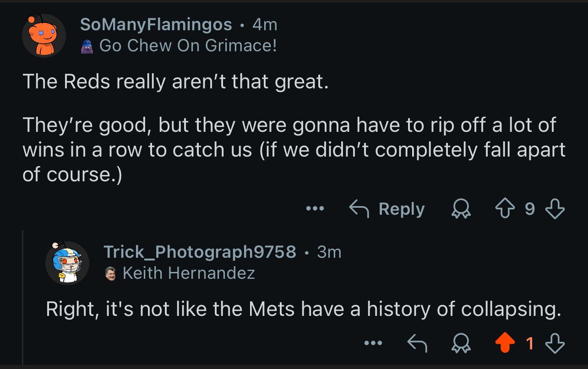Screen dimensions: 588x369
Task: Click the reply arrow on Trick_Photograph9758's comment
Action: (x=417, y=343)
